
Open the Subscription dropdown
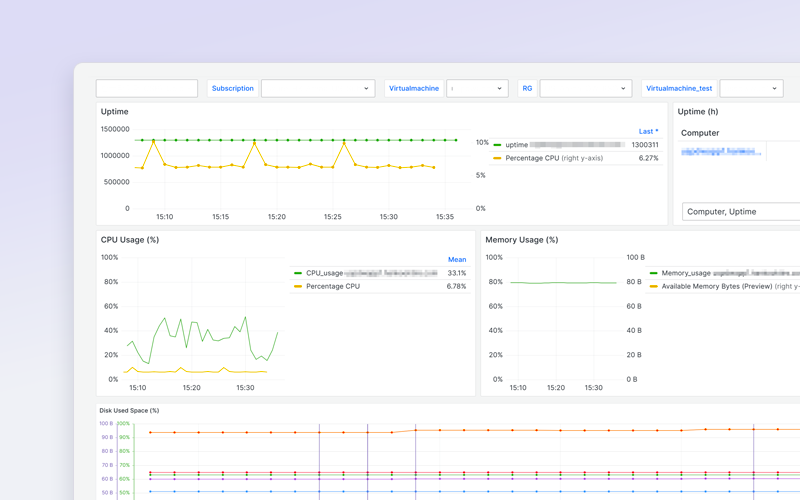coord(318,88)
